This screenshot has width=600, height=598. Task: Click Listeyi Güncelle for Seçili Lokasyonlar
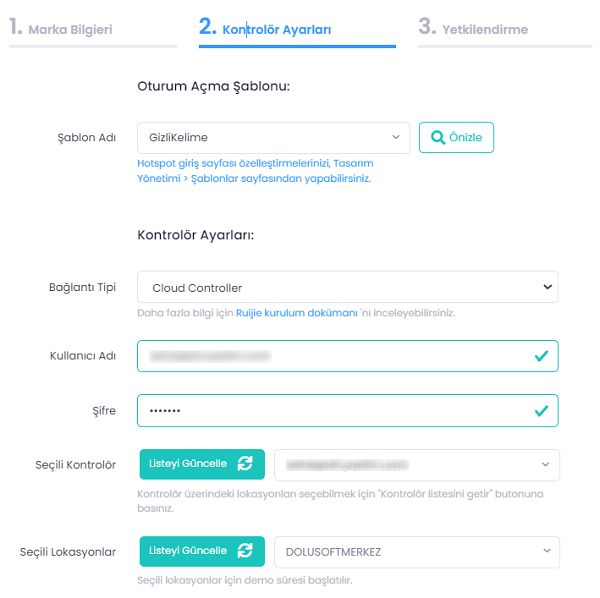click(188, 551)
